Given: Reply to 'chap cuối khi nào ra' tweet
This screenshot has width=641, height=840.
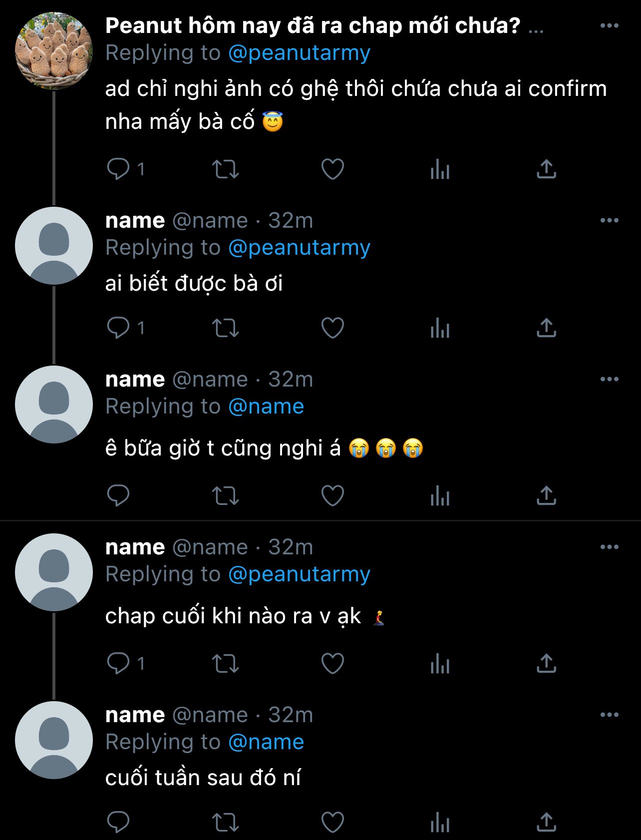Looking at the screenshot, I should pyautogui.click(x=118, y=664).
